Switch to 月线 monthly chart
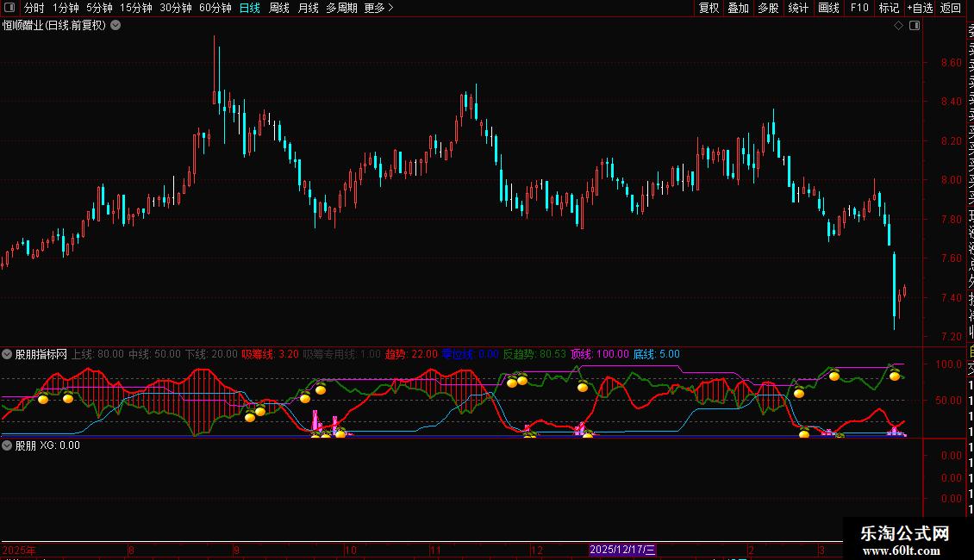The image size is (974, 560). point(309,8)
